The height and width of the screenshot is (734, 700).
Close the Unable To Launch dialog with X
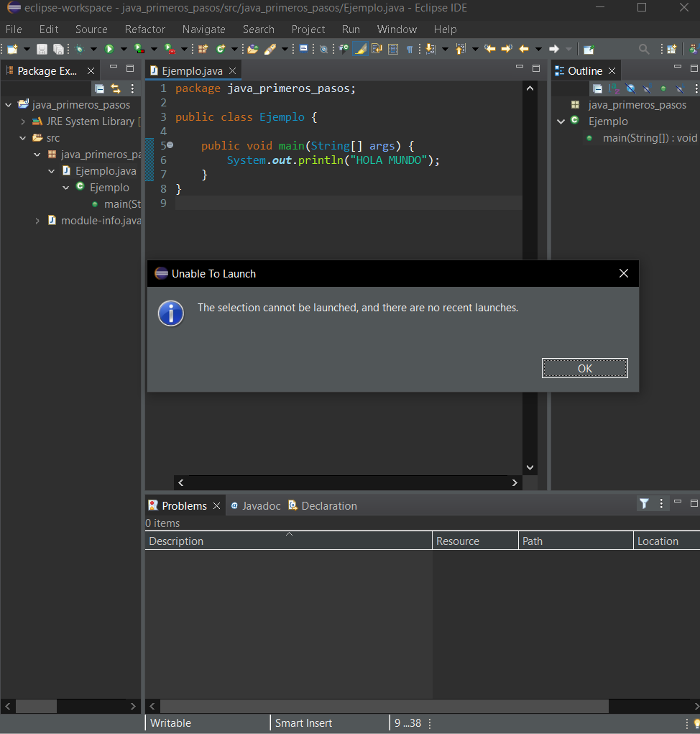[624, 273]
